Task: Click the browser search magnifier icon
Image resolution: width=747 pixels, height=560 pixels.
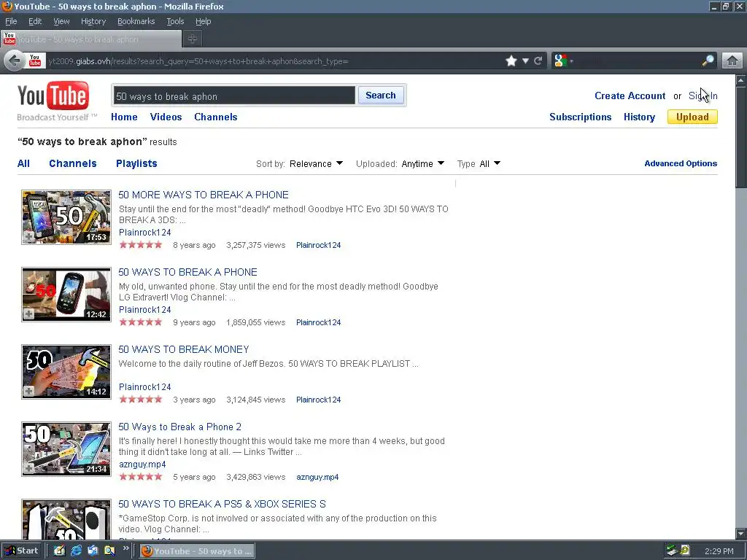Action: click(708, 61)
